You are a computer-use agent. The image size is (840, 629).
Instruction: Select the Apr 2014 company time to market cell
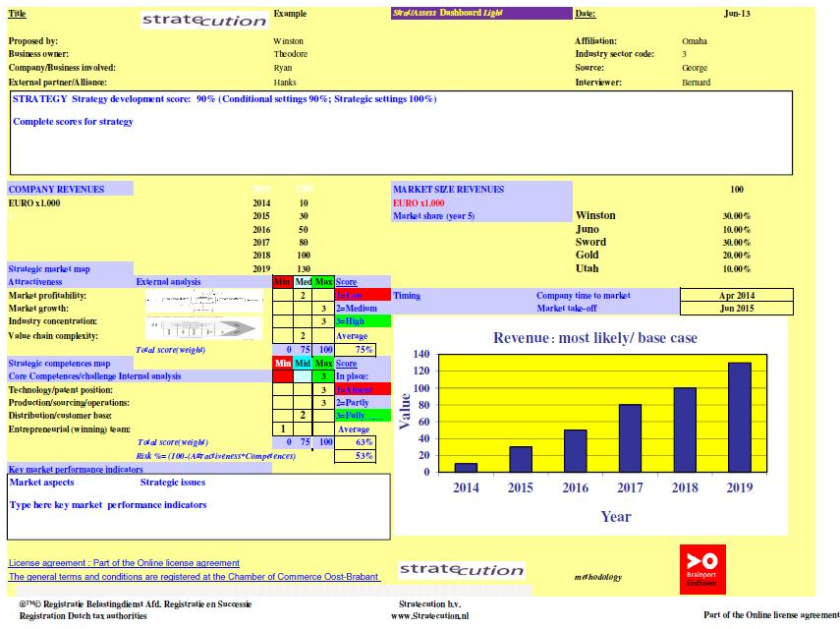(736, 295)
